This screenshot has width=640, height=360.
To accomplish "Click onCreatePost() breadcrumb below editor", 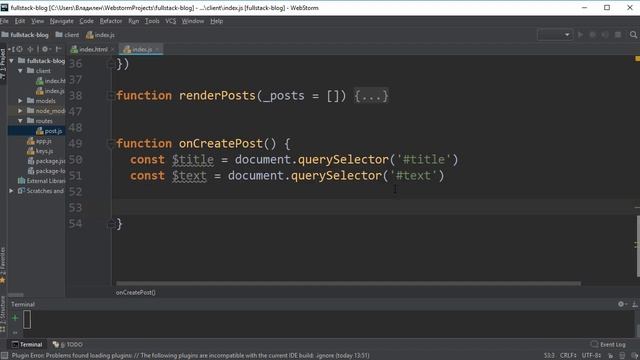I will [x=136, y=292].
